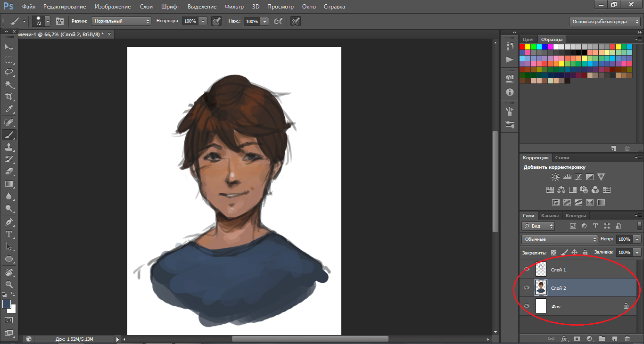
Task: Open the Обычные layer blend mode dropdown
Action: 560,239
